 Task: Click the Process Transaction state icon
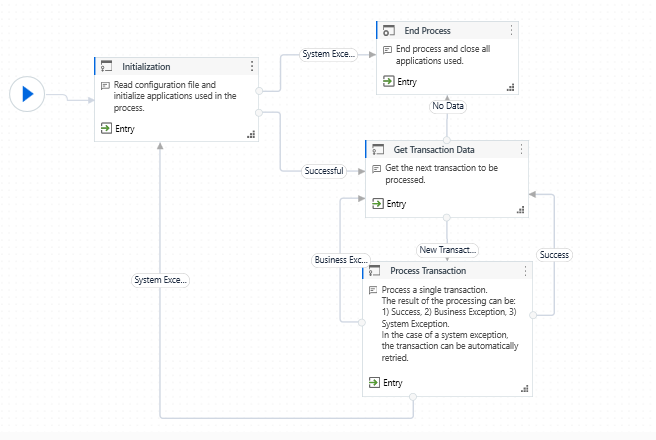click(x=375, y=271)
